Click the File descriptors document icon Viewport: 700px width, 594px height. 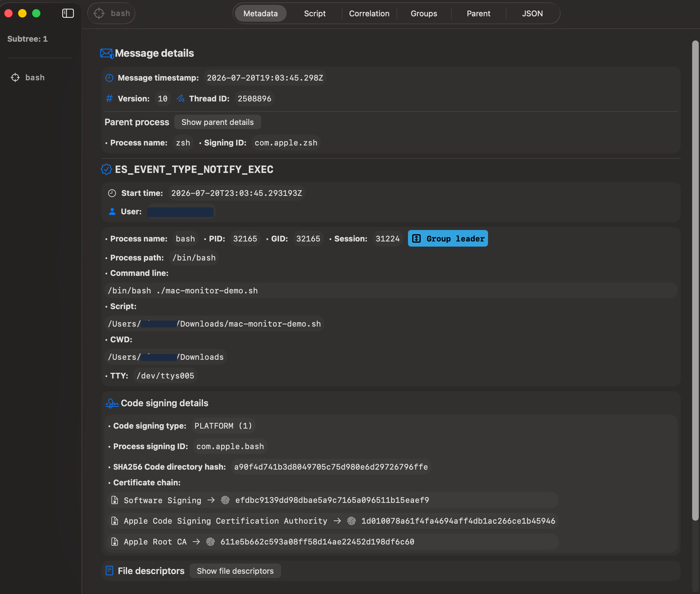pyautogui.click(x=110, y=570)
